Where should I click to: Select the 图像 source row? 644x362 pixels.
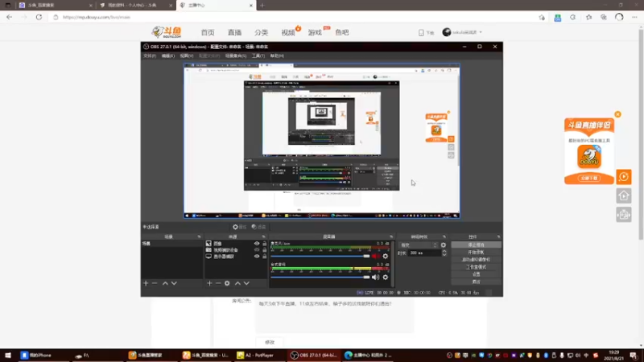coord(236,244)
